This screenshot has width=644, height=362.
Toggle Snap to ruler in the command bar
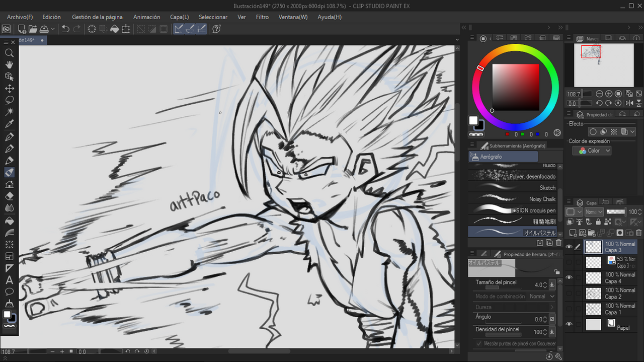[179, 29]
